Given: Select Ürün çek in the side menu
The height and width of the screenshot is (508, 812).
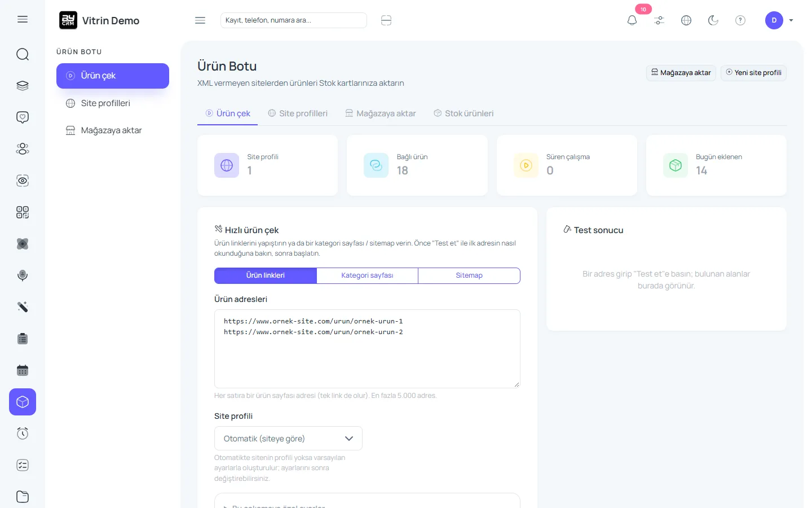Looking at the screenshot, I should (113, 76).
